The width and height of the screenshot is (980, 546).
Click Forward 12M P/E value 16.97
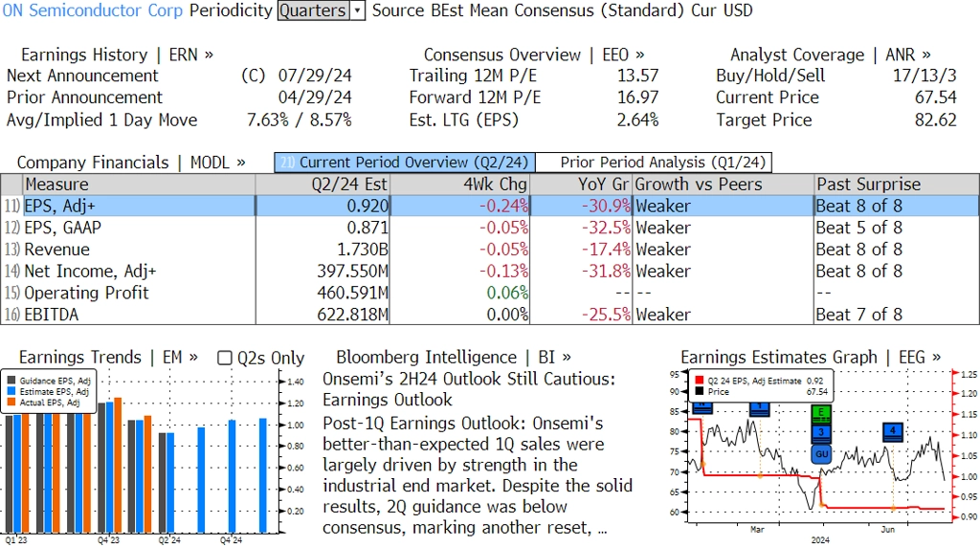(637, 98)
